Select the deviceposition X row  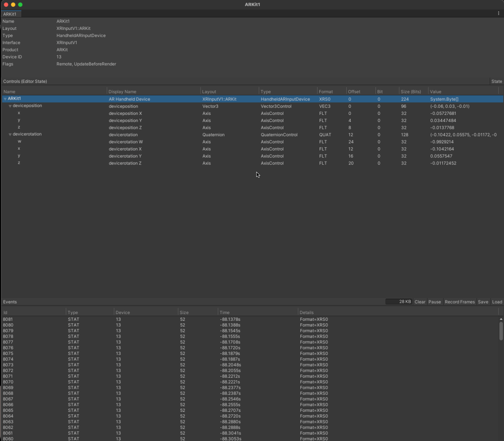(252, 113)
